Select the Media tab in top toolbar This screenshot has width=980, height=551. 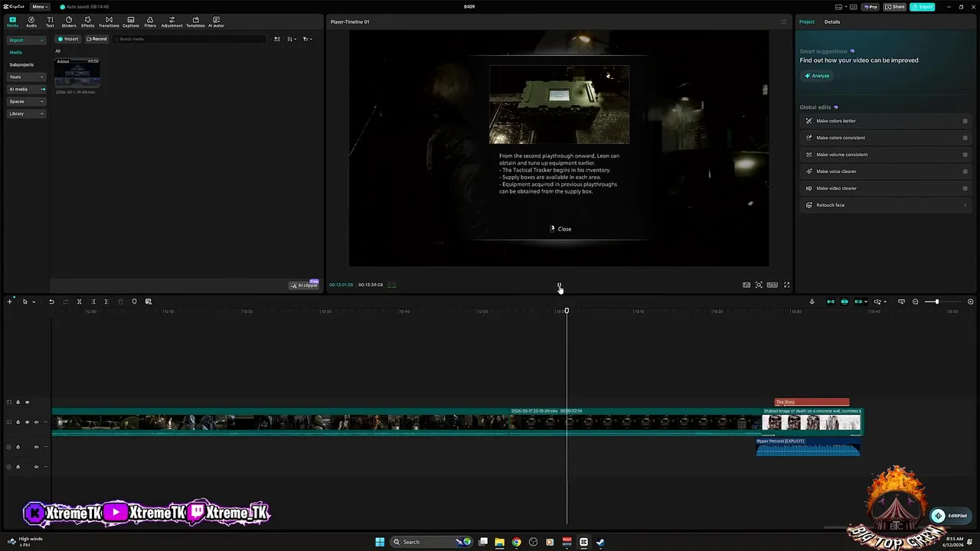[x=12, y=21]
